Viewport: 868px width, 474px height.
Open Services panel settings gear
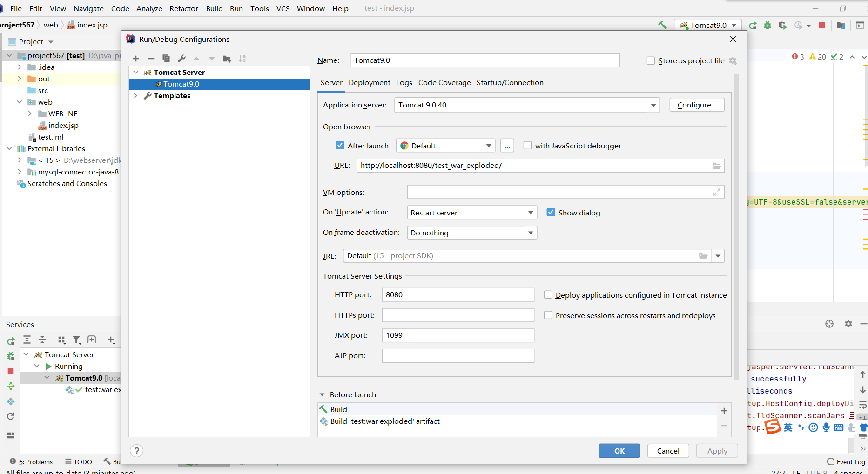point(848,324)
